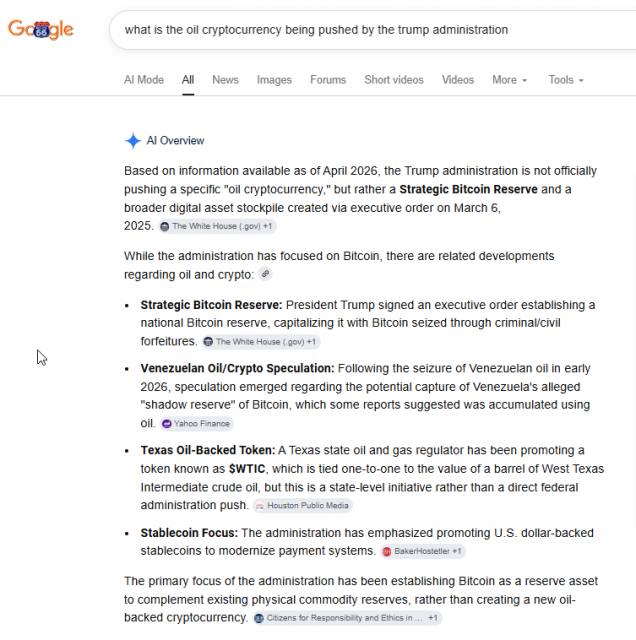Switch to Short videos tab

click(394, 80)
